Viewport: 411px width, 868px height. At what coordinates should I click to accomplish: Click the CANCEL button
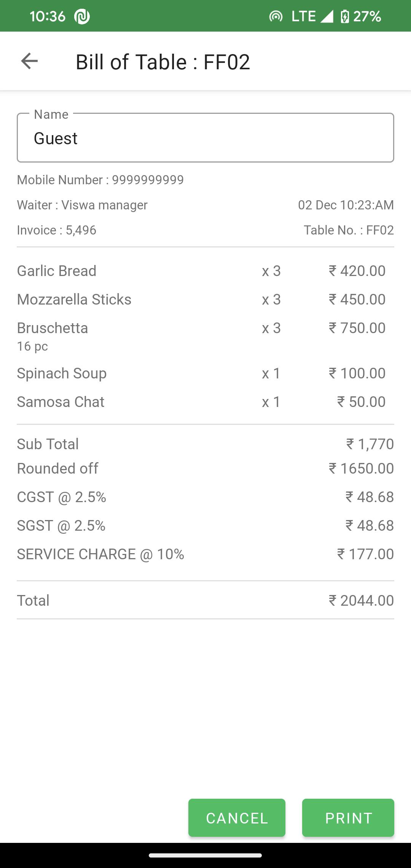[237, 818]
